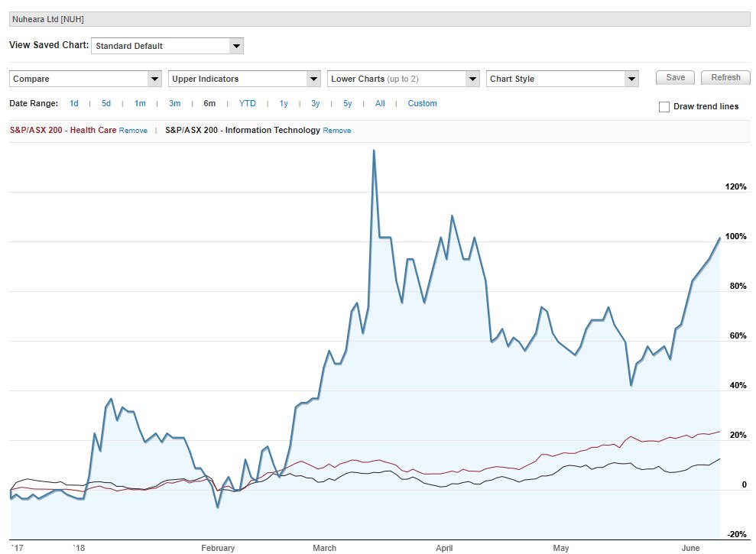Select the 1m date range

(x=140, y=103)
